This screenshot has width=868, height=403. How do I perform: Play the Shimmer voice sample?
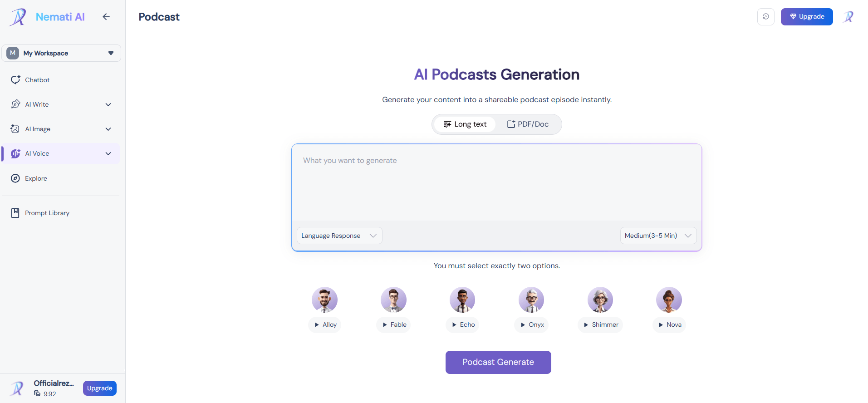coord(600,325)
